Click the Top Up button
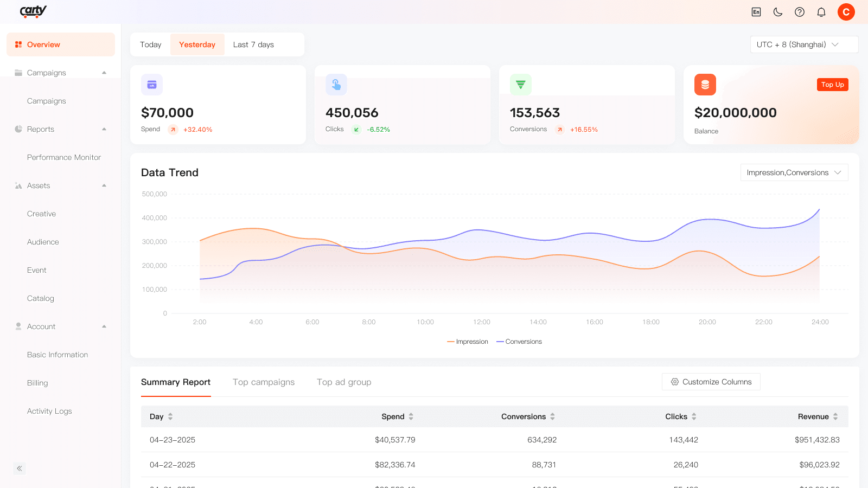This screenshot has width=868, height=488. tap(833, 85)
